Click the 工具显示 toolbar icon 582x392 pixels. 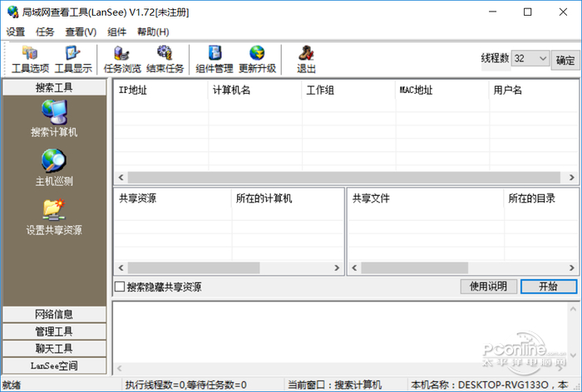click(73, 59)
